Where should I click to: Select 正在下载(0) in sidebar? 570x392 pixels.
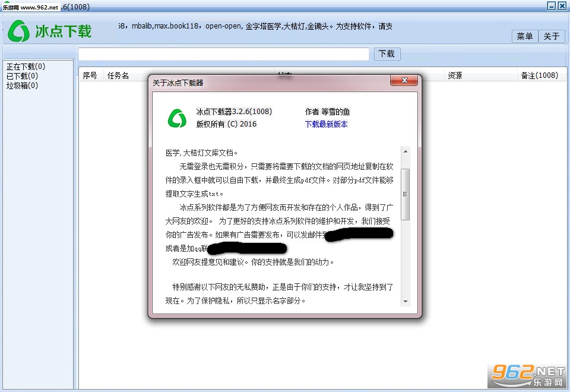(x=26, y=67)
